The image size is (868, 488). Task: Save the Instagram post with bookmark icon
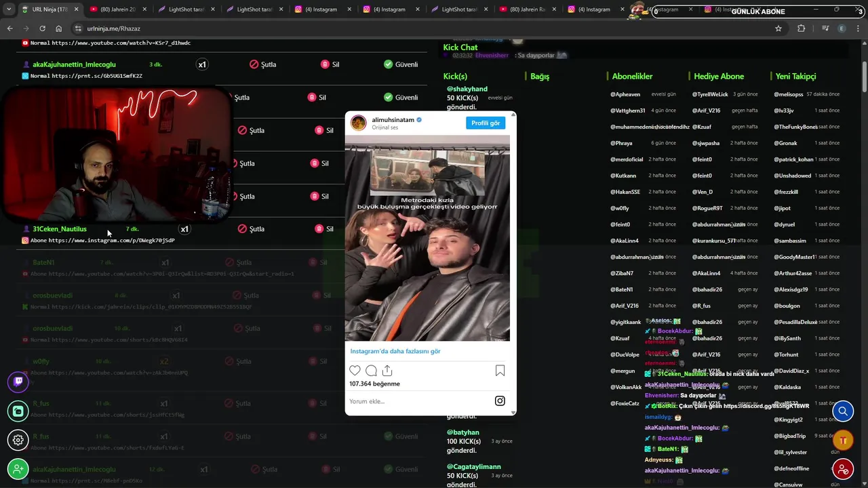click(500, 371)
